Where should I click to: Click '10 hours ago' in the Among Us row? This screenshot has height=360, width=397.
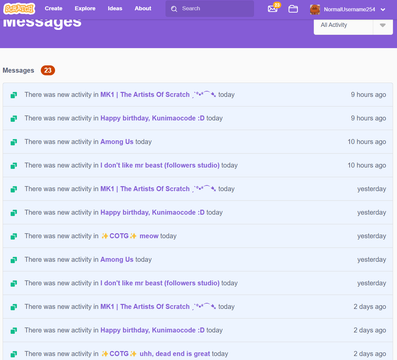coord(367,142)
